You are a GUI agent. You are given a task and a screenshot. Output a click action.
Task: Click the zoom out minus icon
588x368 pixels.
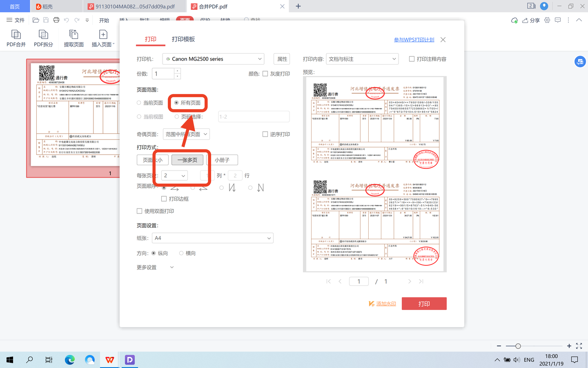tap(499, 346)
